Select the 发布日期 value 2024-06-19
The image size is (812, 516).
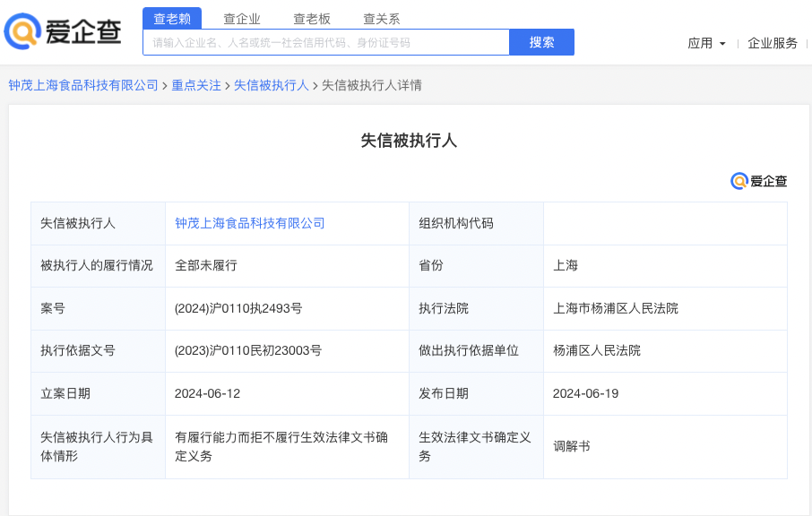click(585, 393)
